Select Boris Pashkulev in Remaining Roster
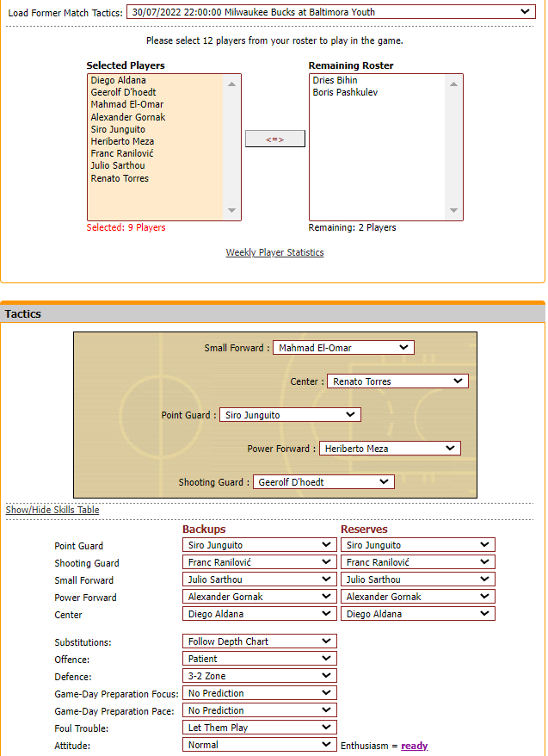Viewport: 548px width, 756px height. (345, 93)
